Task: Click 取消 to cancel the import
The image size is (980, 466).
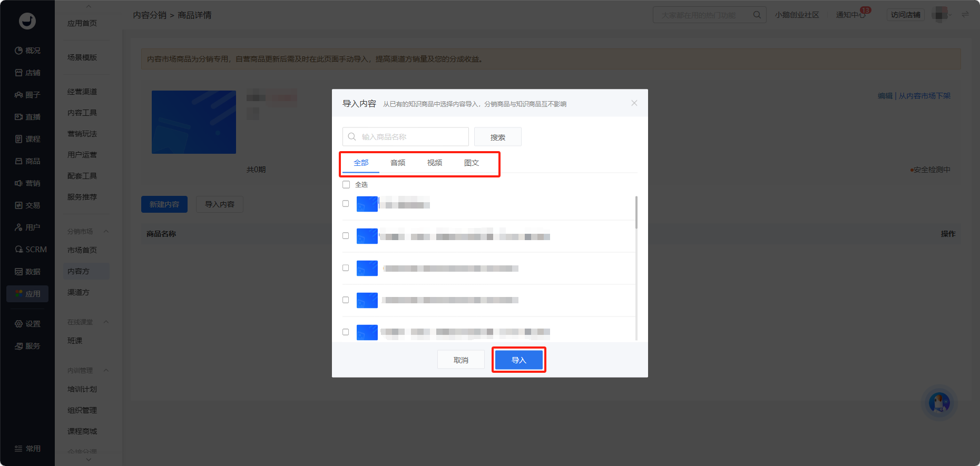Action: [x=461, y=360]
